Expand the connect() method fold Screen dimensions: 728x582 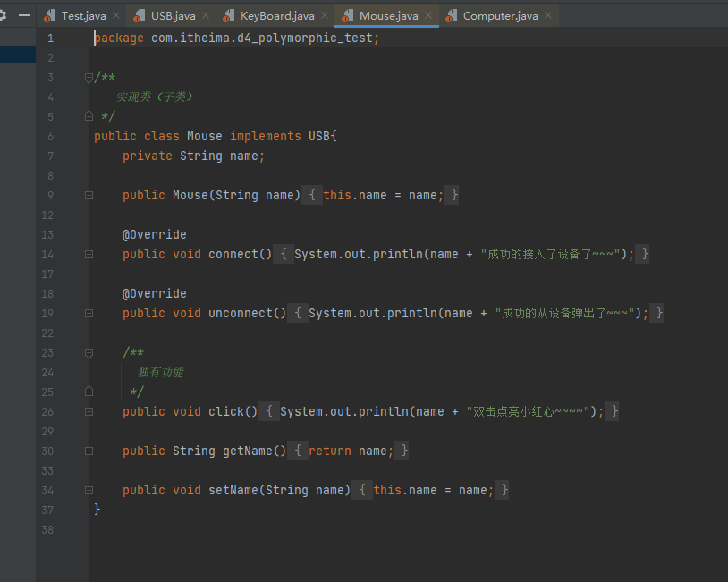(89, 254)
